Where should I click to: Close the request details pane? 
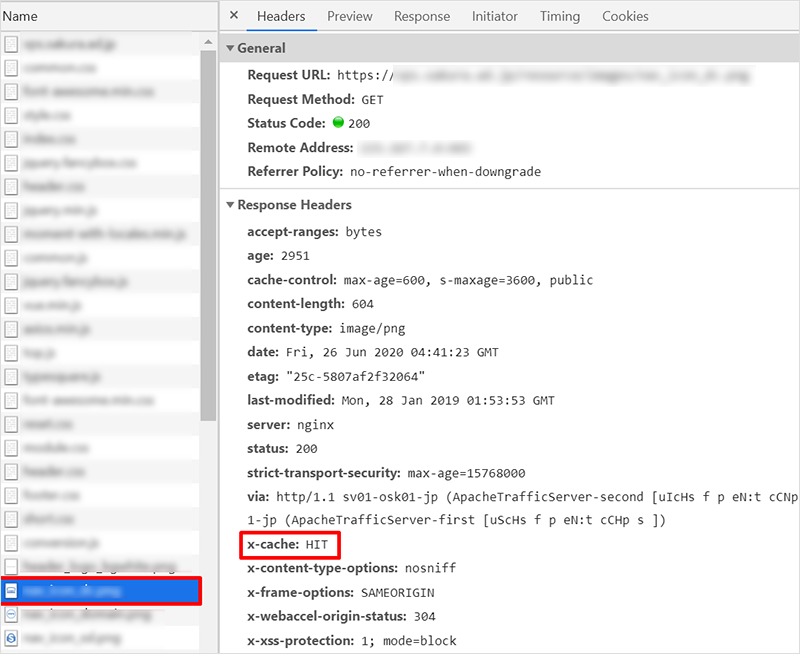coord(234,16)
